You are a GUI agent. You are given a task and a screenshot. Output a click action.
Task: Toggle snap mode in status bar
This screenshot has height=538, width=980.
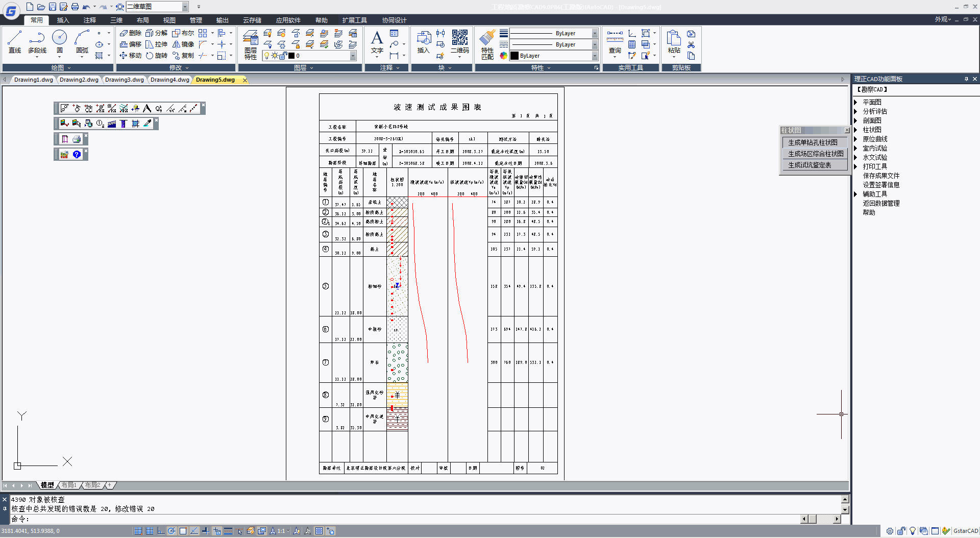click(138, 531)
